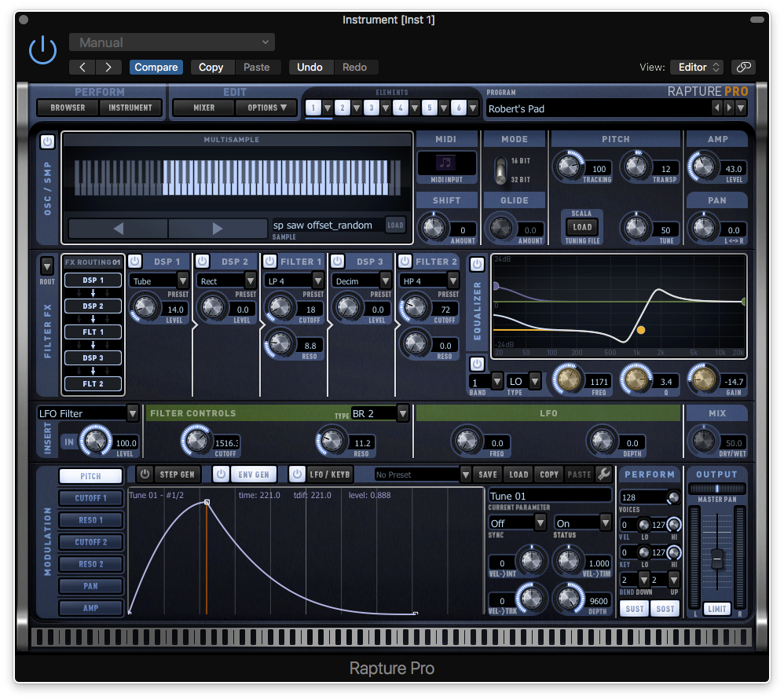Click the Scala Load tuning file button

[x=582, y=227]
